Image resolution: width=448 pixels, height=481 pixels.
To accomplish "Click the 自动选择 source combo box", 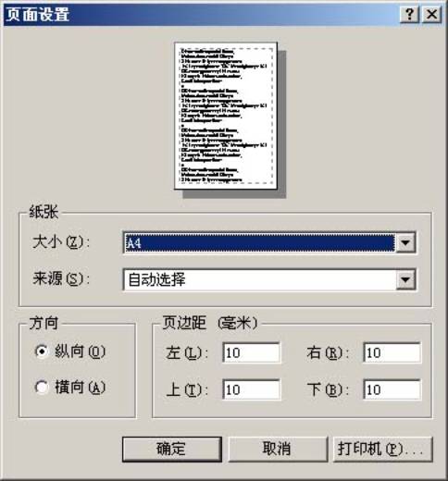I will 269,279.
